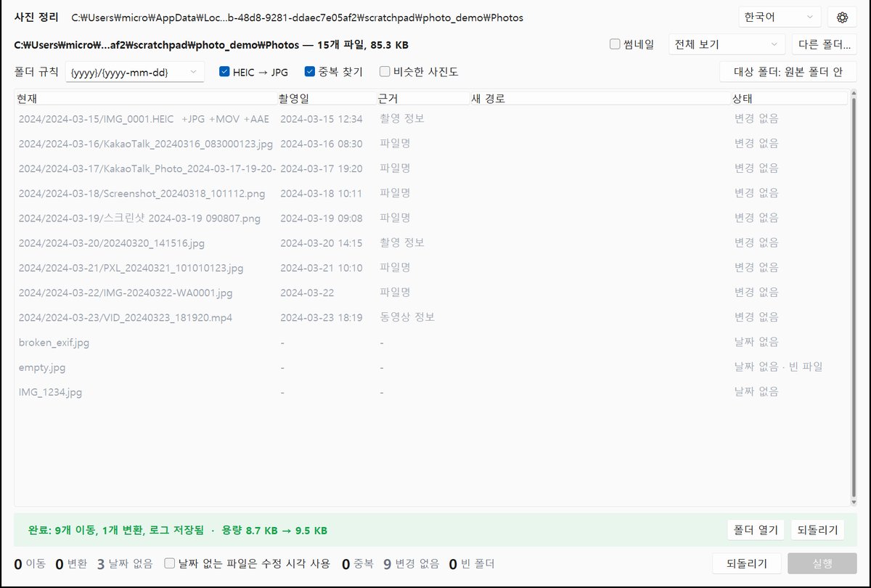871x588 pixels.
Task: Open the 폴더 규칙 pattern combo box
Action: click(135, 72)
